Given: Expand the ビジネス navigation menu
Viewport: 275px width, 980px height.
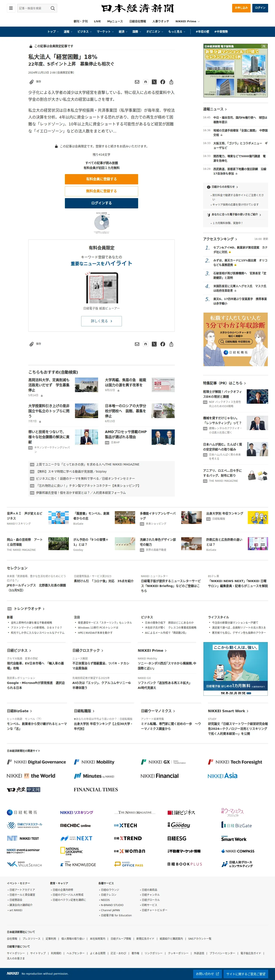Looking at the screenshot, I should point(85,32).
